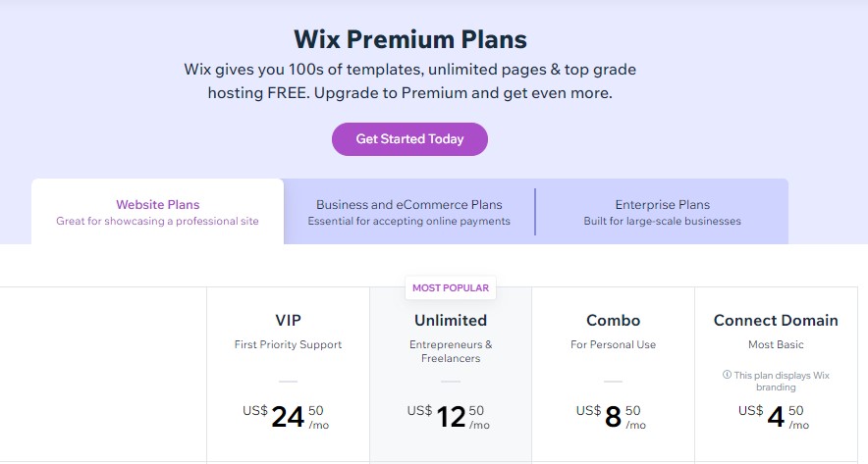
Task: Open the Business and eCommerce Plans tab
Action: (409, 212)
